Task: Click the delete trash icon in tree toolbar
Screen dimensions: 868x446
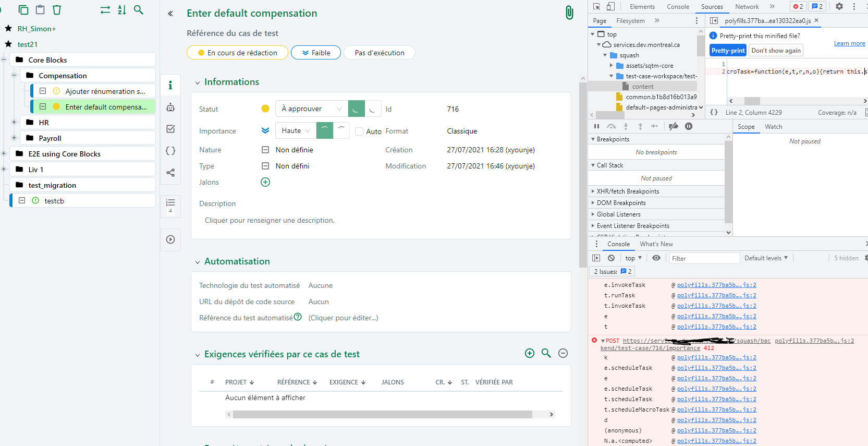Action: coord(57,10)
